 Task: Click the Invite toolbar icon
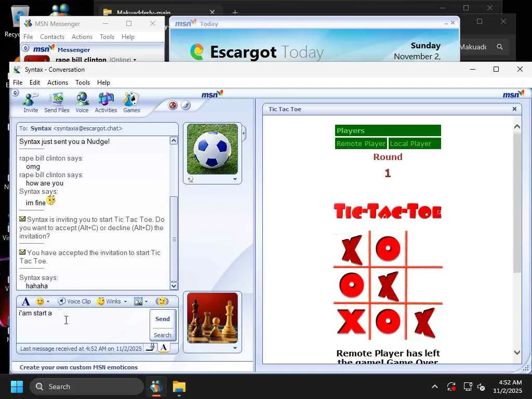[x=31, y=102]
